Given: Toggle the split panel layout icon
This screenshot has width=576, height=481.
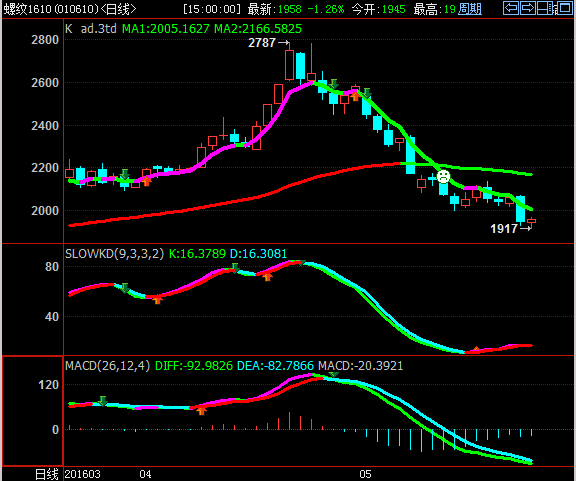Looking at the screenshot, I should [x=545, y=8].
